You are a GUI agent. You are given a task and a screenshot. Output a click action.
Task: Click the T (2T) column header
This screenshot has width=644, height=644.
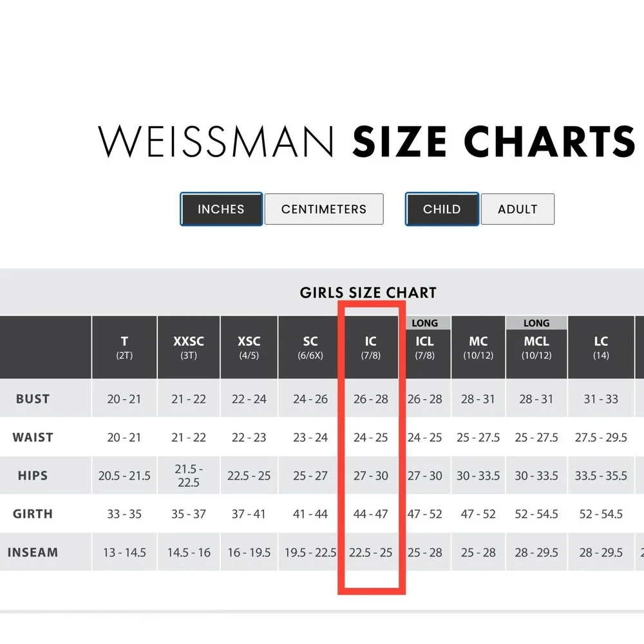coord(124,348)
